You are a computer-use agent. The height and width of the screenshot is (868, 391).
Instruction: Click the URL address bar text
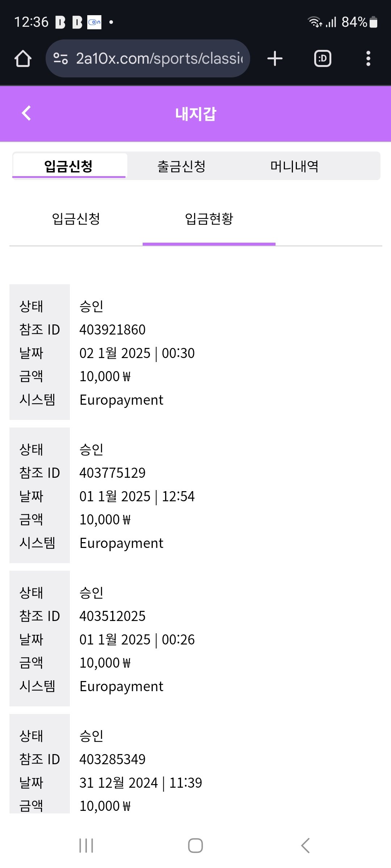click(159, 59)
